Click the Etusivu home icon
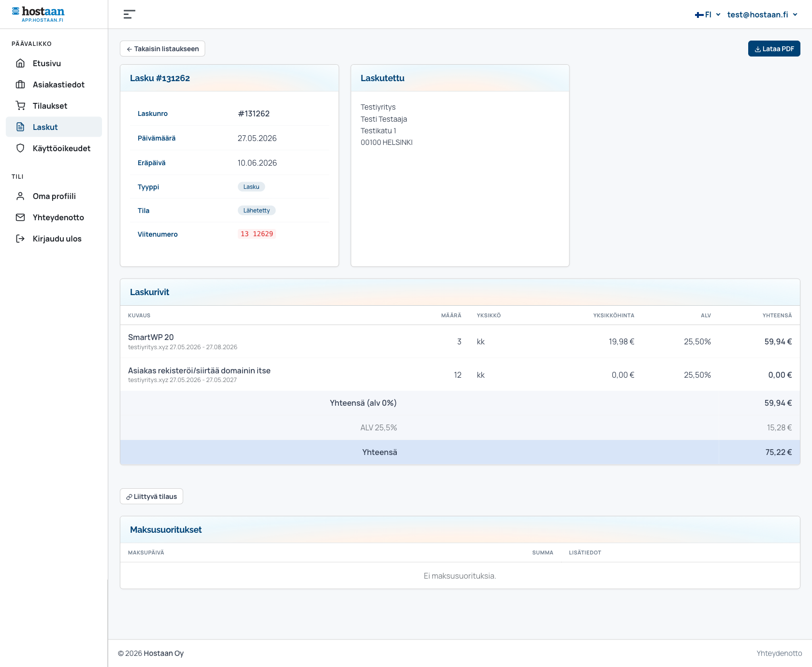The width and height of the screenshot is (812, 667). click(20, 63)
